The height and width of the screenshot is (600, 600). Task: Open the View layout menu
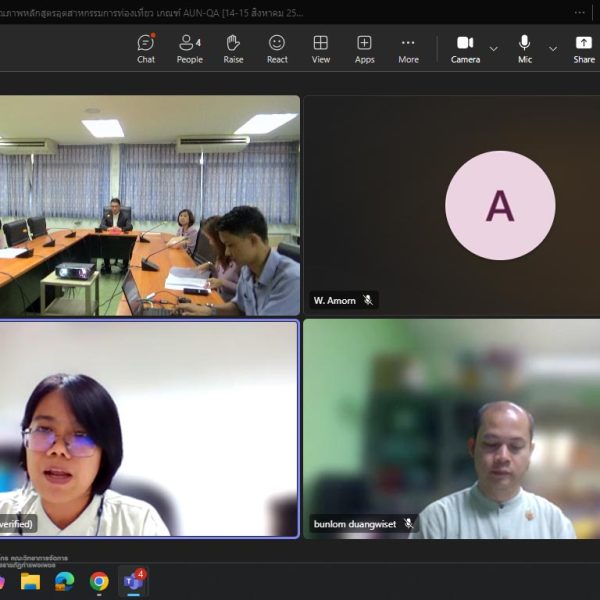320,48
